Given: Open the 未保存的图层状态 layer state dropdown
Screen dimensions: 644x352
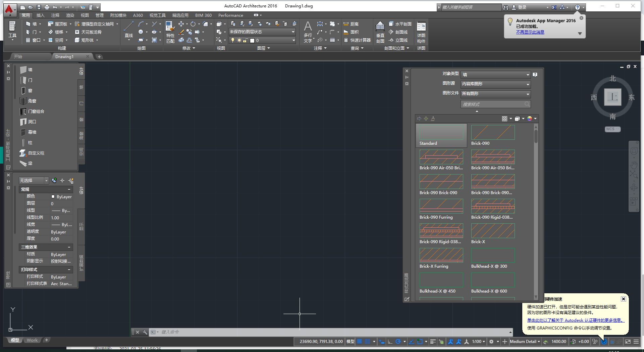Looking at the screenshot, I should pyautogui.click(x=262, y=32).
